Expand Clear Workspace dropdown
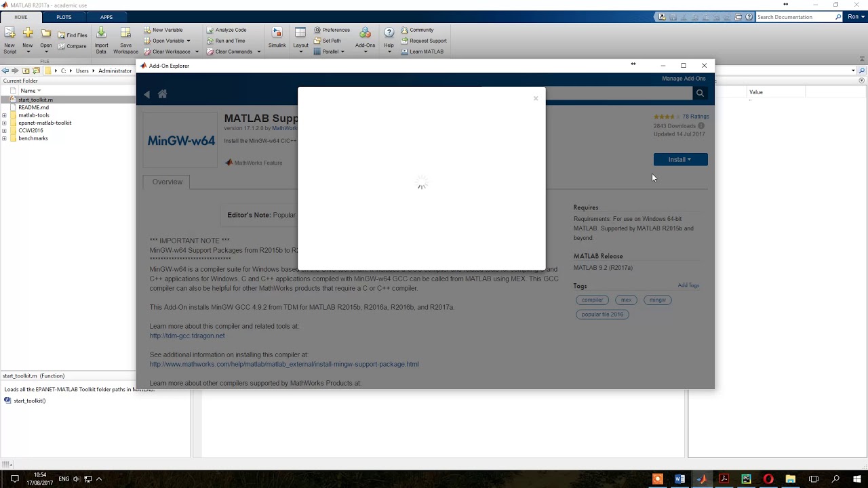Screen dimensions: 868x488 tap(197, 52)
